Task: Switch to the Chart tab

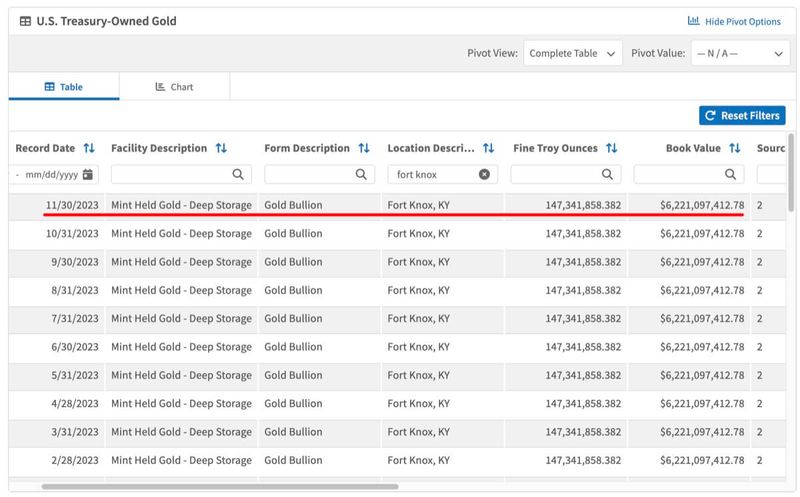Action: (174, 87)
